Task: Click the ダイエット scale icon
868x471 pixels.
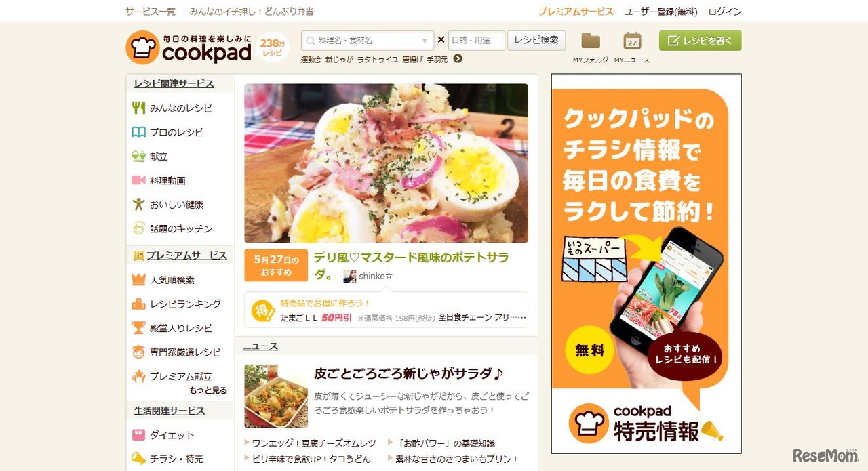Action: point(138,434)
